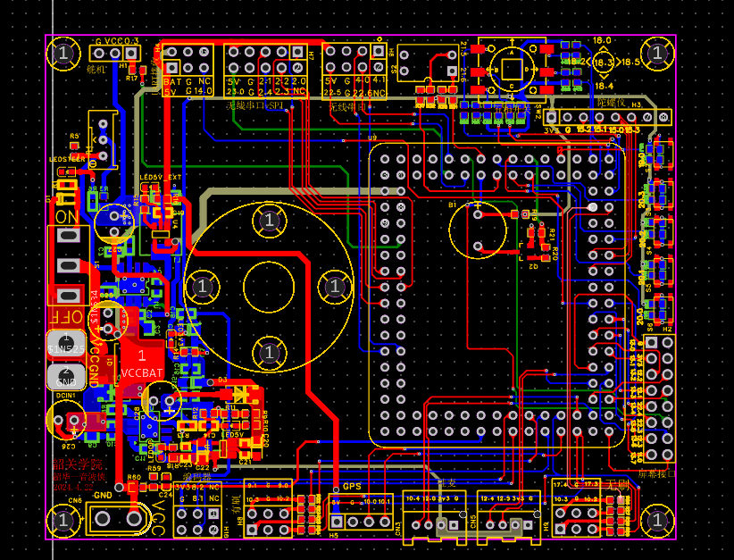Select the bottom-right corner mounting hole

click(x=658, y=520)
